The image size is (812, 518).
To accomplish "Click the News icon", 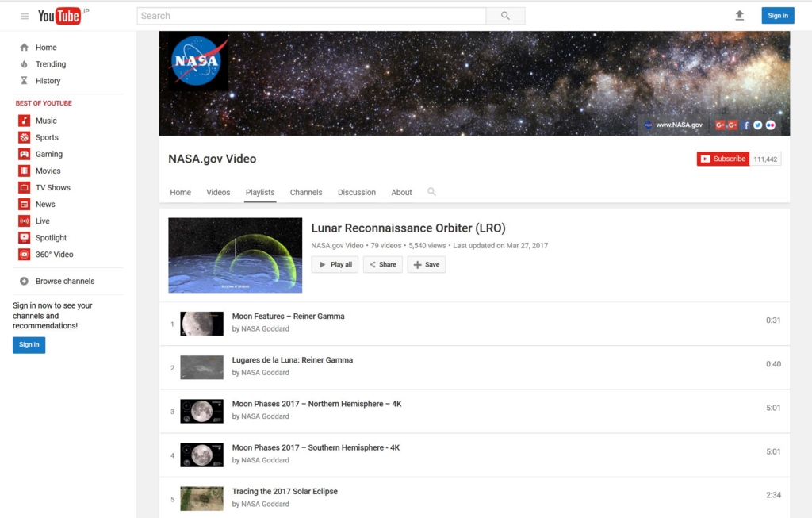I will pyautogui.click(x=25, y=204).
